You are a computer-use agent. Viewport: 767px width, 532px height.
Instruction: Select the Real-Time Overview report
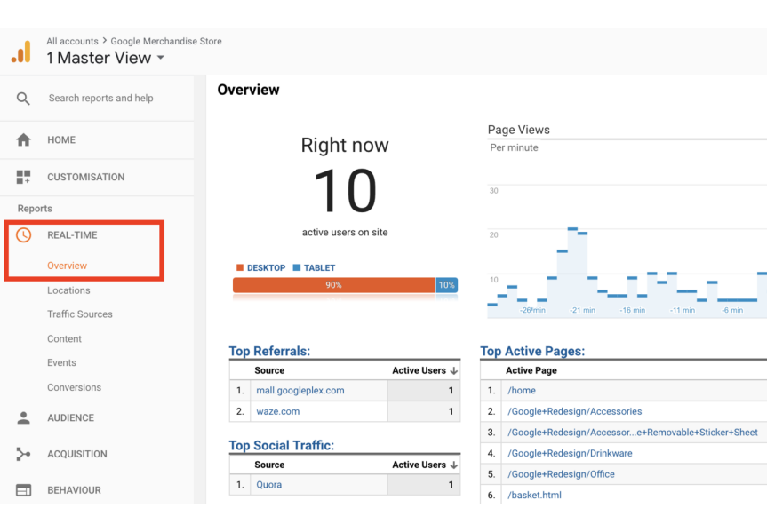[x=67, y=266]
